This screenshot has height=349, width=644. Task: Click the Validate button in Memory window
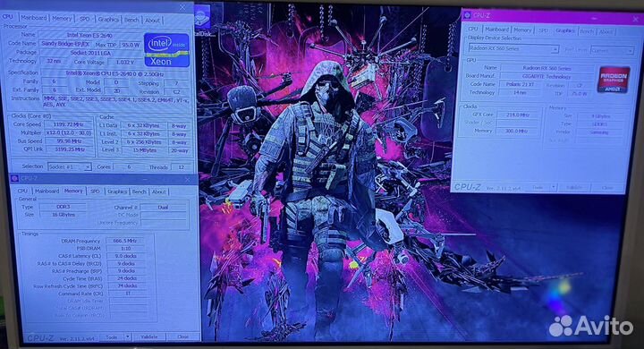pos(149,336)
